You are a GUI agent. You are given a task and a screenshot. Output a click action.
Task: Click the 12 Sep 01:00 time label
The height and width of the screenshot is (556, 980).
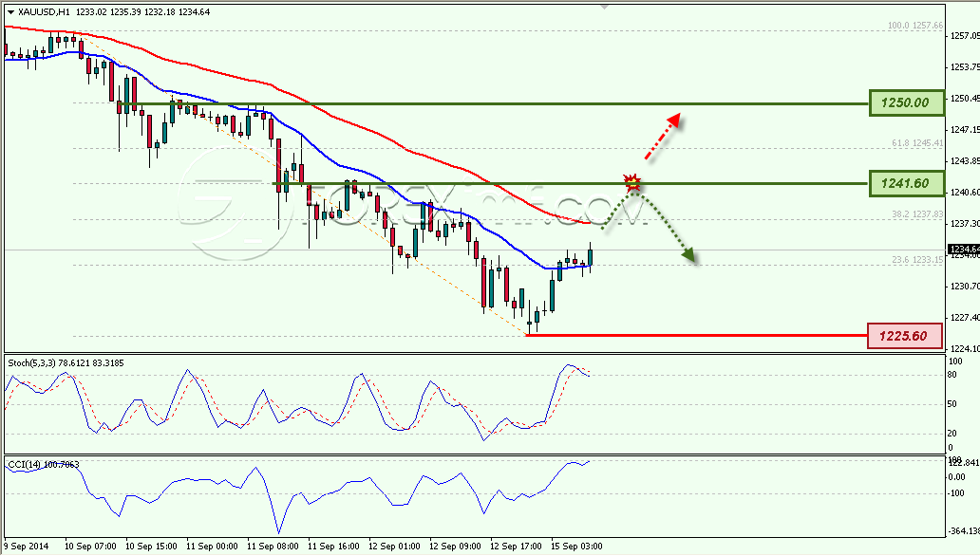click(x=394, y=546)
